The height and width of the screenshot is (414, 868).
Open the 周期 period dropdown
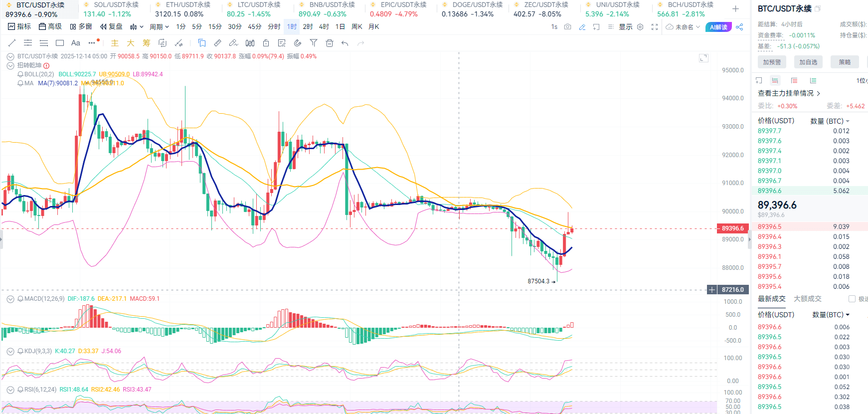(159, 27)
